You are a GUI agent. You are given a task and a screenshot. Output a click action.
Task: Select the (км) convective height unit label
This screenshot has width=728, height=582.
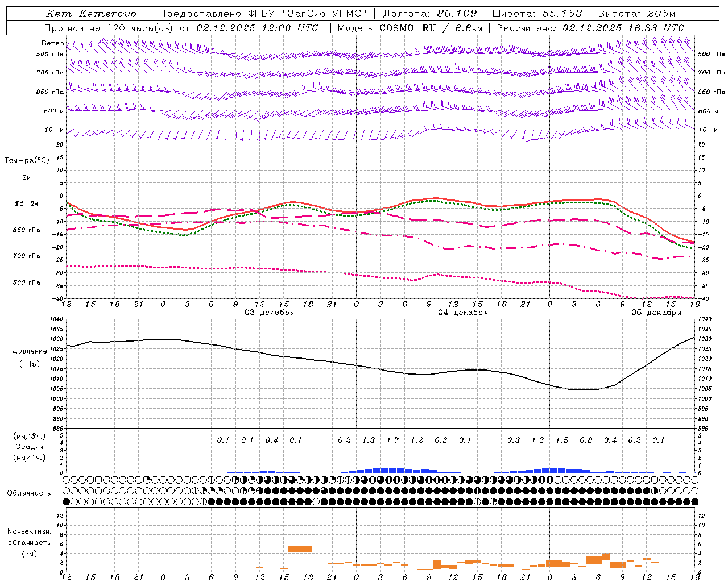(x=29, y=554)
